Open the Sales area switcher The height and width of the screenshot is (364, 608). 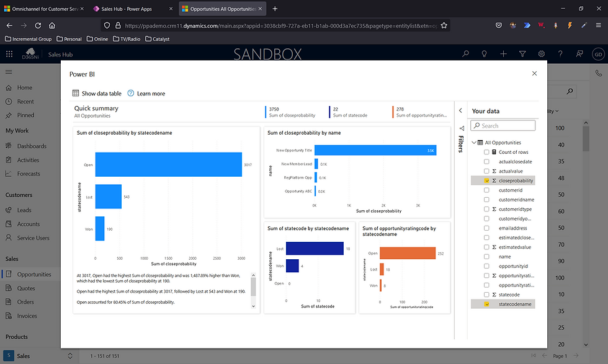coord(38,356)
